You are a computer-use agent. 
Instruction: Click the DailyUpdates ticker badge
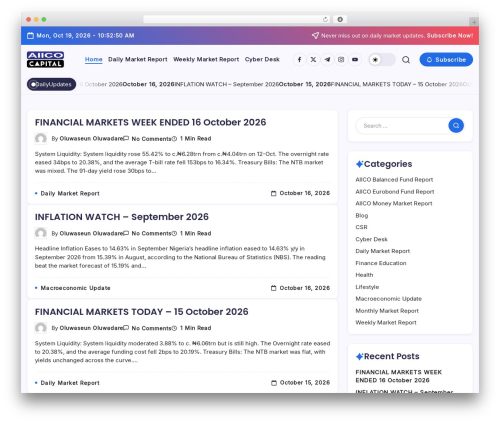(51, 84)
